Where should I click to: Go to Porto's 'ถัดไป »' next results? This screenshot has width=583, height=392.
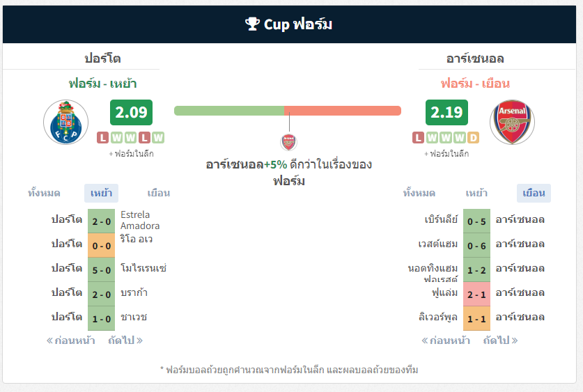[125, 340]
